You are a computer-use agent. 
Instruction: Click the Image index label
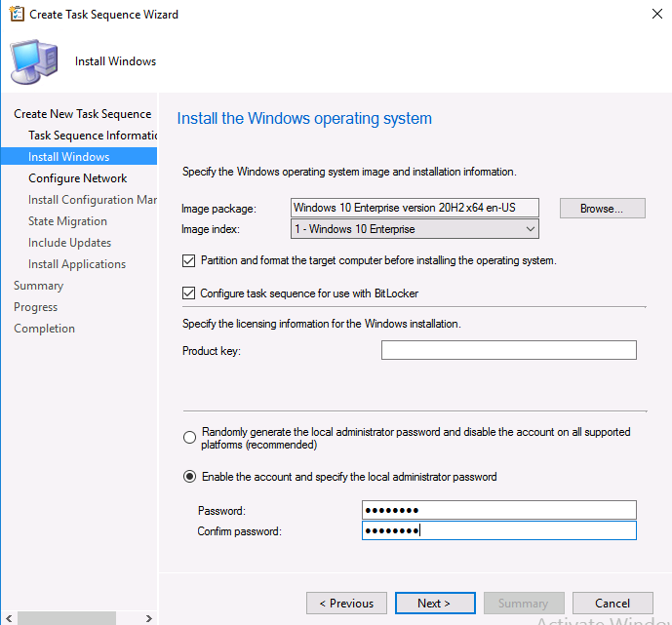211,229
